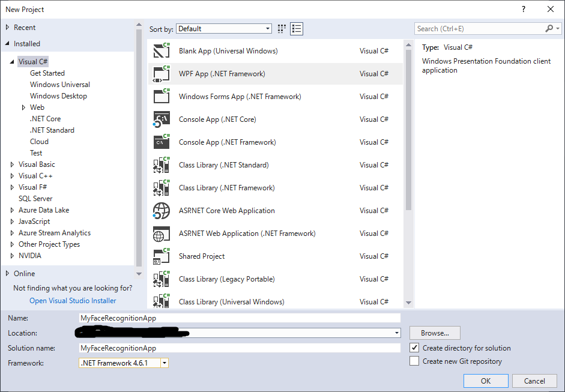The height and width of the screenshot is (392, 565).
Task: Click the Browse... button
Action: click(435, 333)
